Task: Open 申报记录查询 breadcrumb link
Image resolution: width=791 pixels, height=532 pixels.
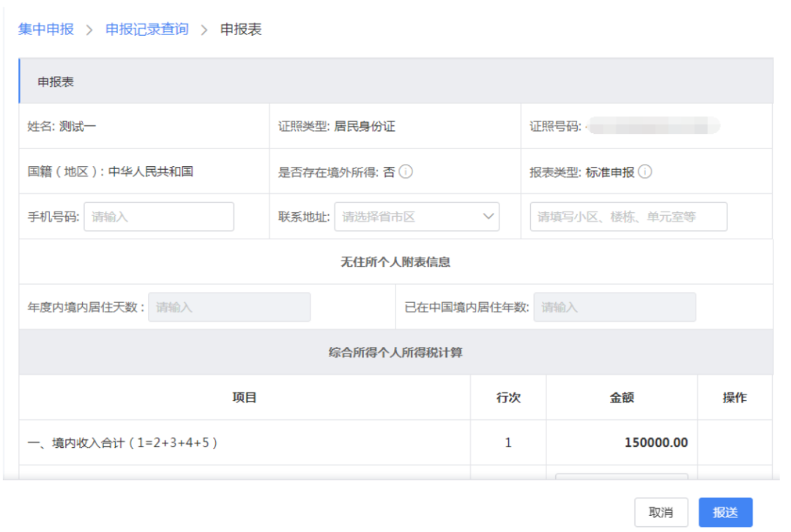Action: (146, 29)
